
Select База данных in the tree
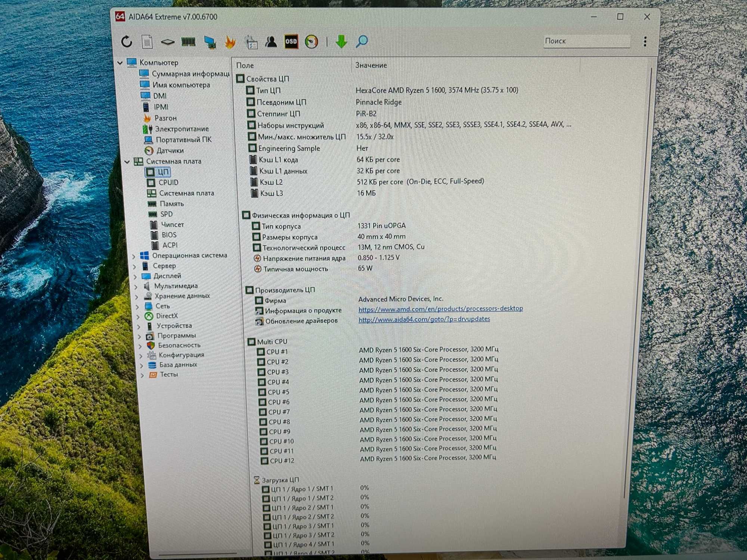[173, 365]
